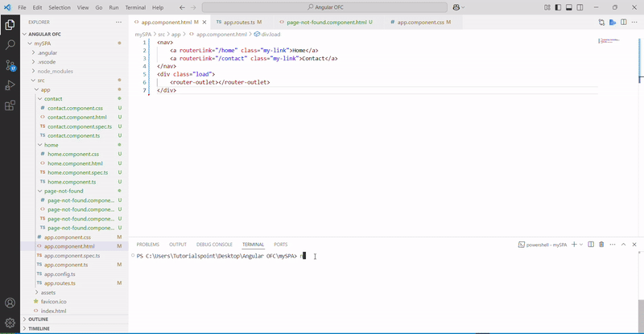Click the editor minimap preview
Viewport: 644px width, 334px height.
[x=610, y=41]
